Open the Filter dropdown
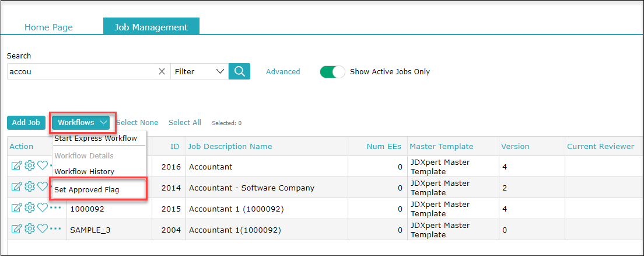 pyautogui.click(x=199, y=71)
